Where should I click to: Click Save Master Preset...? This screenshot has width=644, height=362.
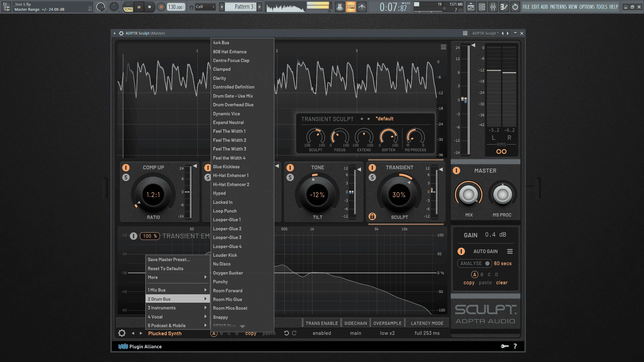[x=177, y=259]
